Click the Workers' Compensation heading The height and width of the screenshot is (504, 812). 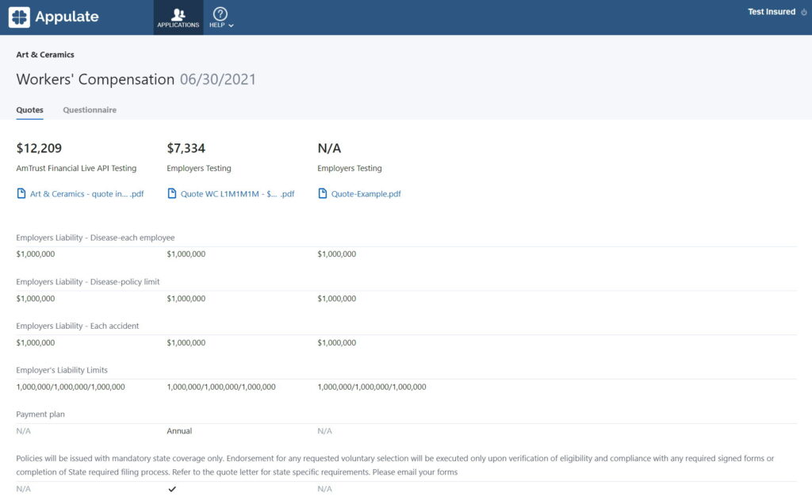(x=95, y=79)
